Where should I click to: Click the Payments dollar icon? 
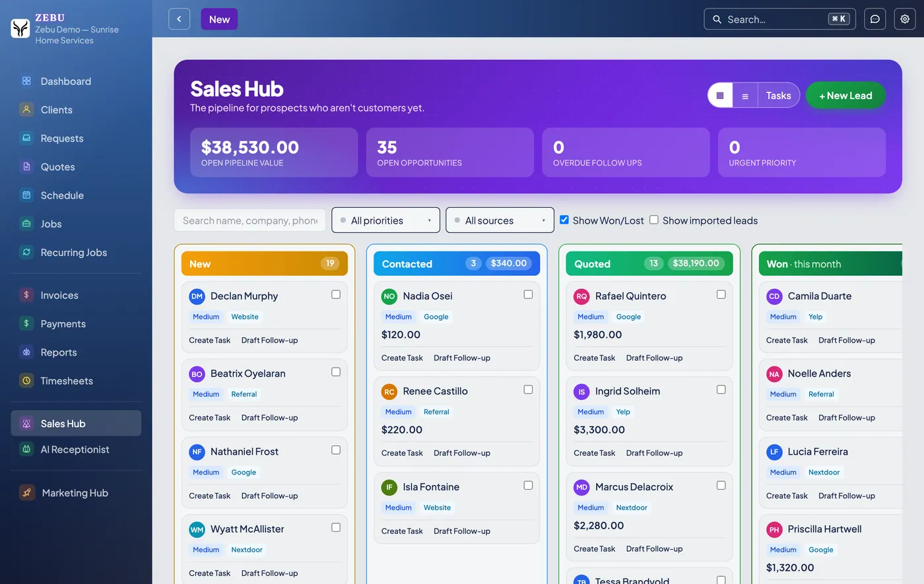coord(26,323)
